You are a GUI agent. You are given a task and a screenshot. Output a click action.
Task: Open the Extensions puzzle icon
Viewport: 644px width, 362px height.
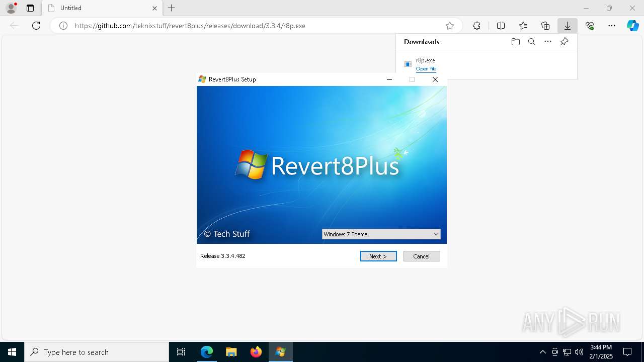(x=476, y=26)
